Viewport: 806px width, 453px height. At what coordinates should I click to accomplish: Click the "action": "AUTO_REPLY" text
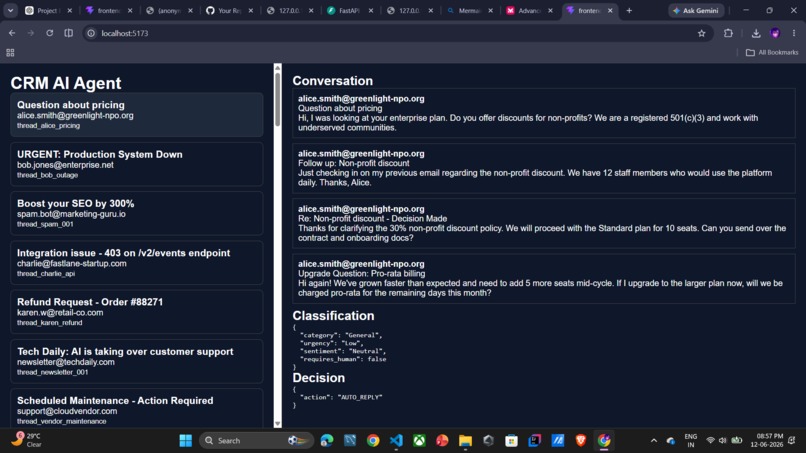[341, 397]
